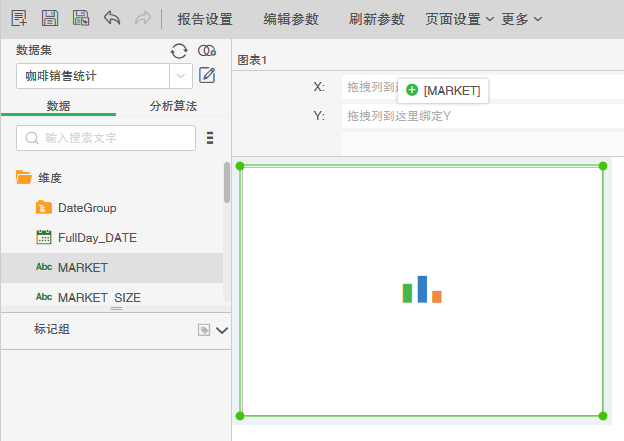The width and height of the screenshot is (624, 441).
Task: Click the tag icon in 标记组 panel
Action: 203,329
